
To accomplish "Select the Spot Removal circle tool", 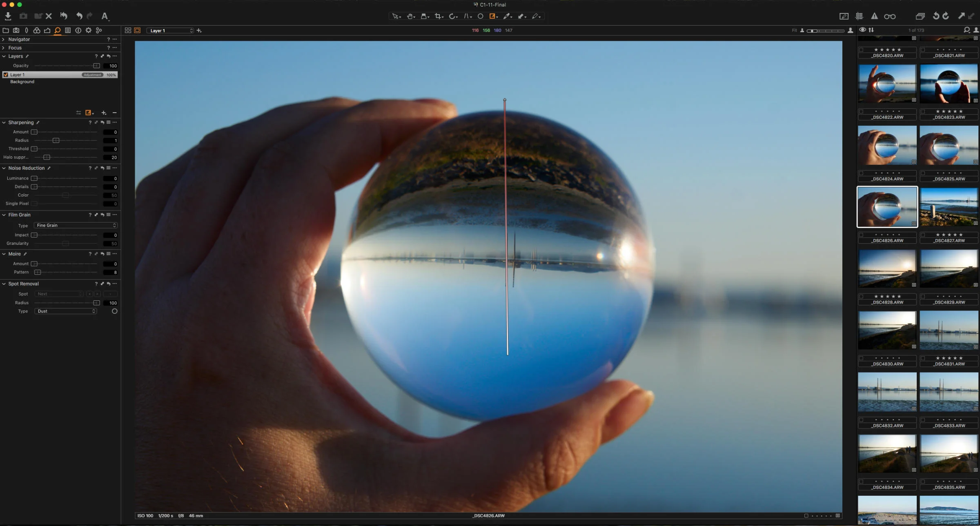I will click(481, 16).
